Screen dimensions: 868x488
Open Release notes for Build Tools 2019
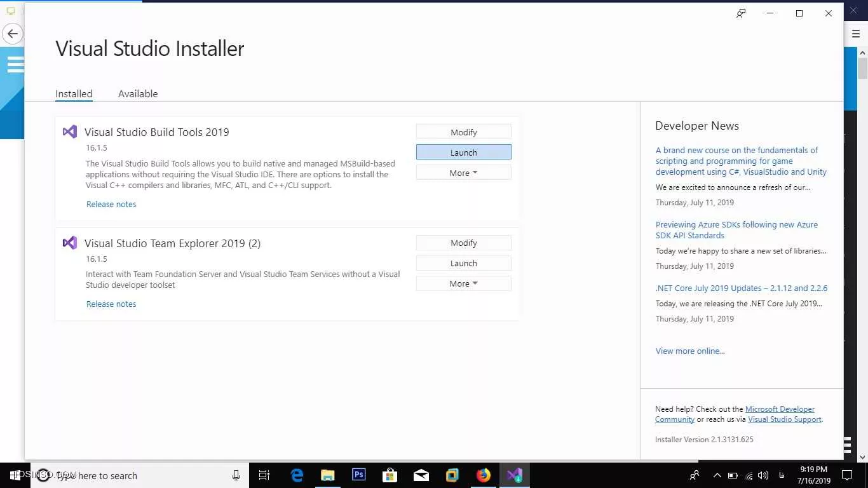pyautogui.click(x=111, y=204)
